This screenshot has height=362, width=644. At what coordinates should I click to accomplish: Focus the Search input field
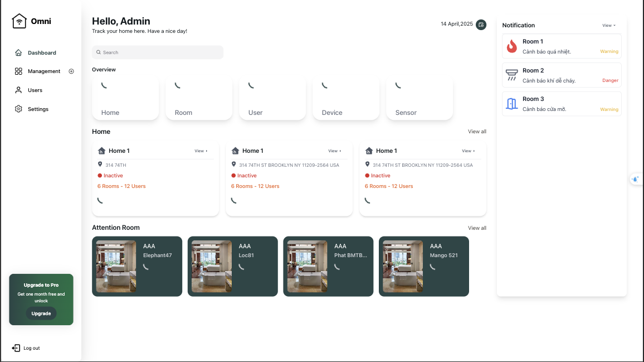coord(158,52)
